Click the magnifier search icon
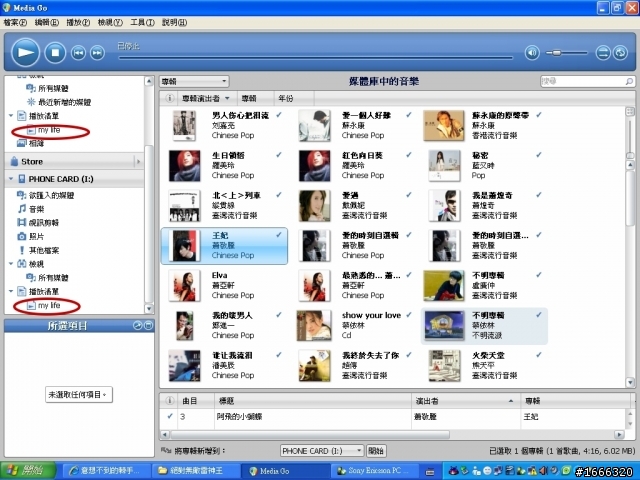The image size is (640, 480). (x=629, y=82)
